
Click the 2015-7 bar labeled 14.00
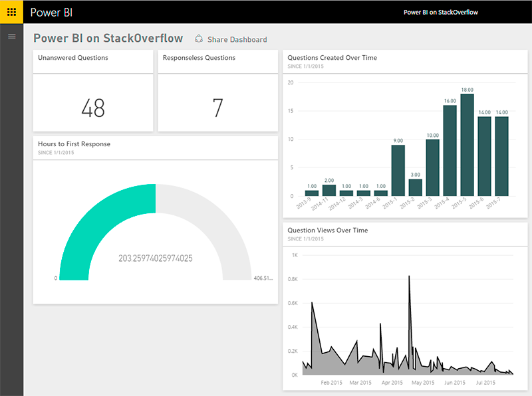click(502, 156)
